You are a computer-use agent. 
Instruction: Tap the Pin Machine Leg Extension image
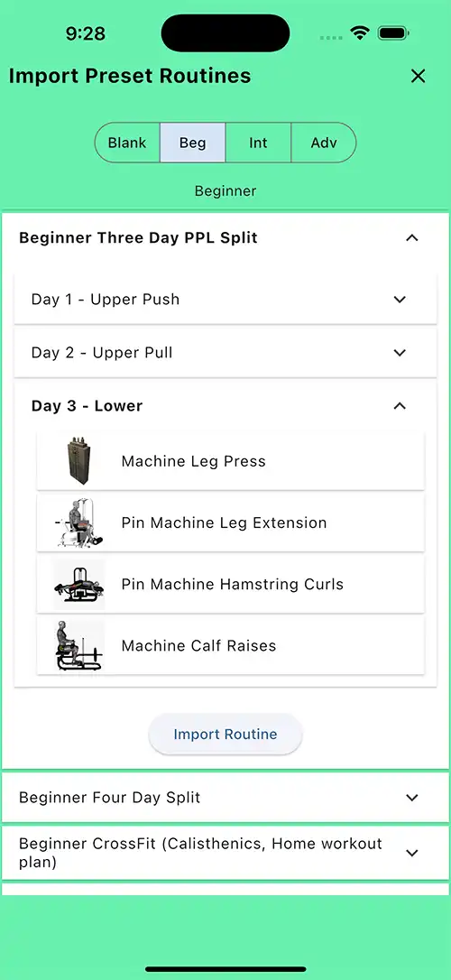point(79,523)
